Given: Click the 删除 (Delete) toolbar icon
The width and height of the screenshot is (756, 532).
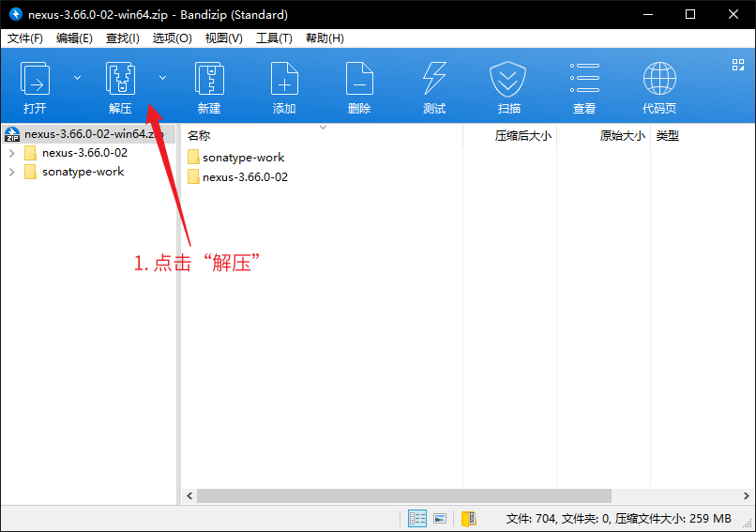Looking at the screenshot, I should [x=359, y=79].
